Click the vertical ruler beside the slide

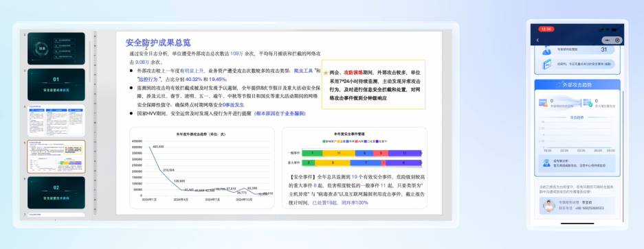(x=96, y=123)
